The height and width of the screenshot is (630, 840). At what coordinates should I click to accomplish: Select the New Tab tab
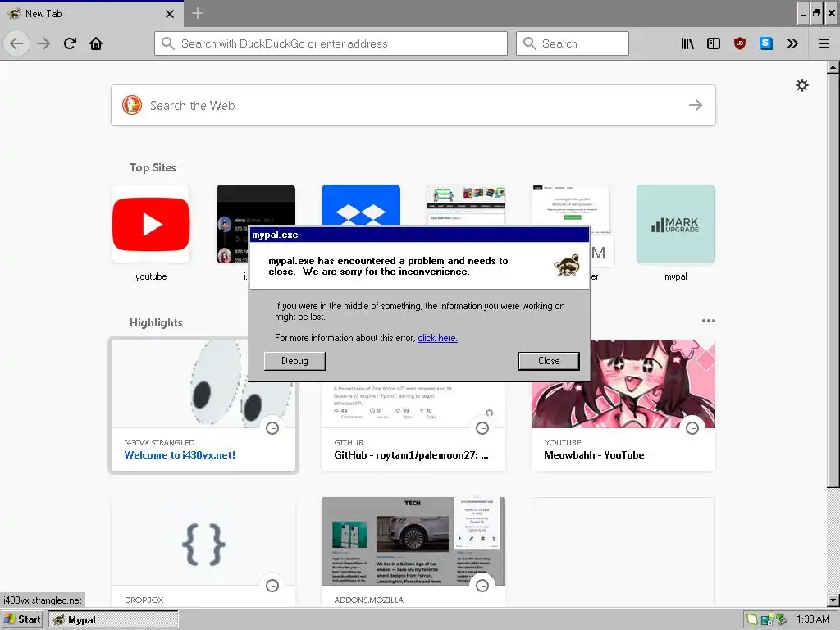[x=91, y=13]
